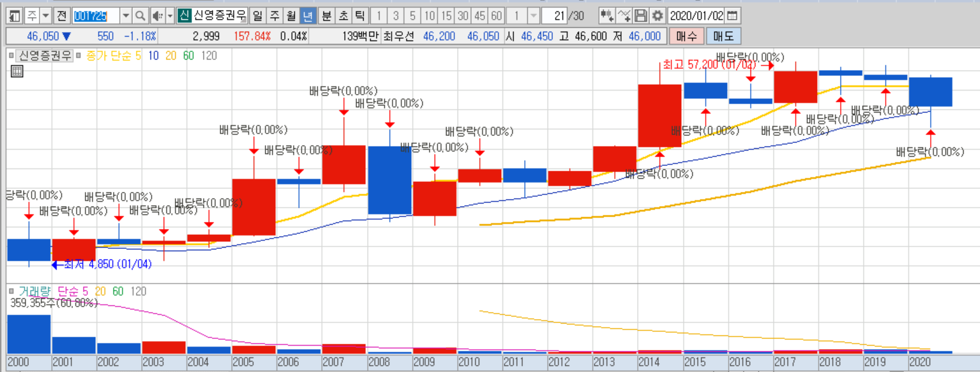
Task: Click the 전 all-stocks button
Action: point(62,16)
